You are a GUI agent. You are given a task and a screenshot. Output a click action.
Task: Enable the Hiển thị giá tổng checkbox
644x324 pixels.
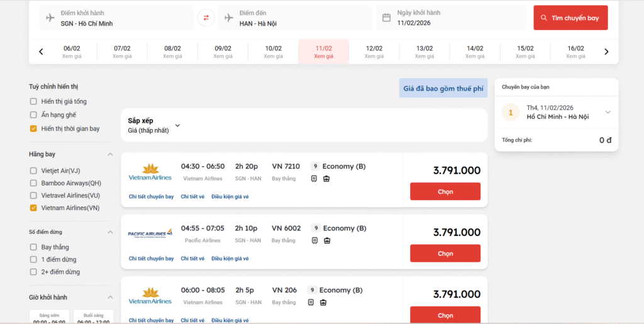coord(33,101)
